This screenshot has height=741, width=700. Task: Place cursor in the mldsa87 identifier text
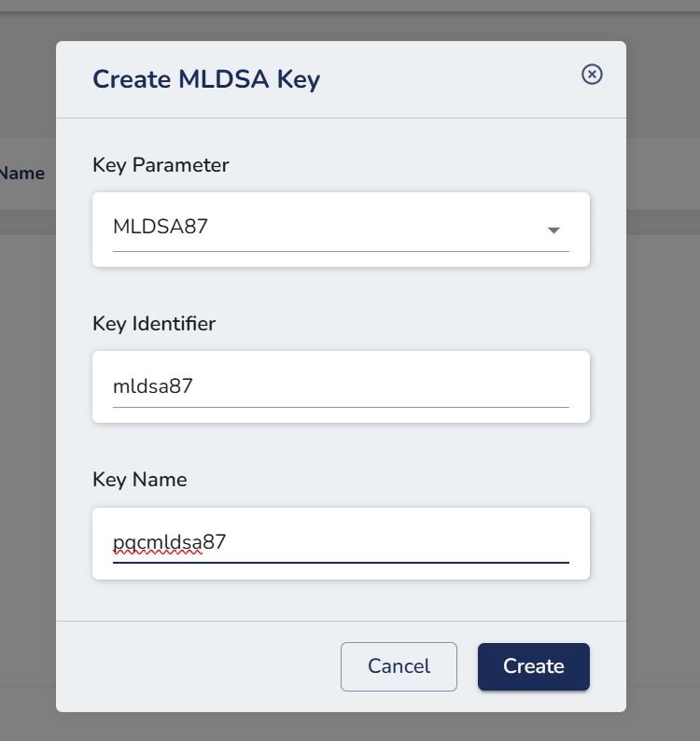click(153, 386)
